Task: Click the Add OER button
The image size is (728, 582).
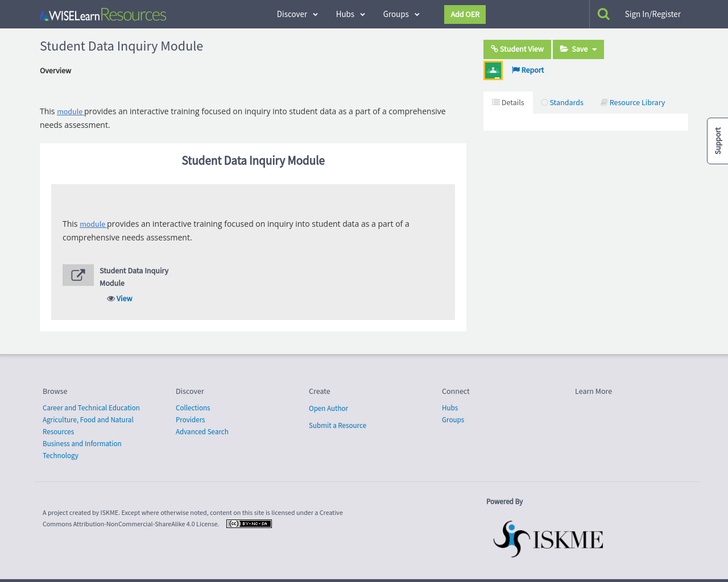Action: pyautogui.click(x=465, y=14)
